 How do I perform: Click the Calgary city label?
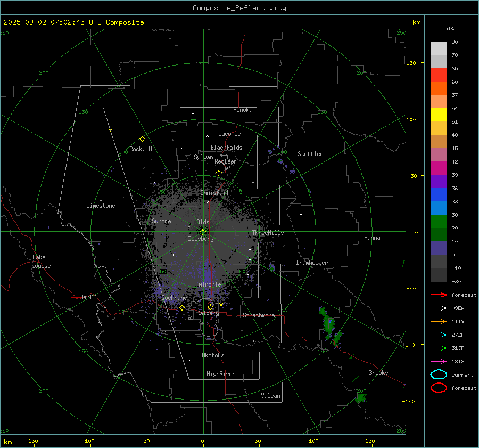coord(208,313)
